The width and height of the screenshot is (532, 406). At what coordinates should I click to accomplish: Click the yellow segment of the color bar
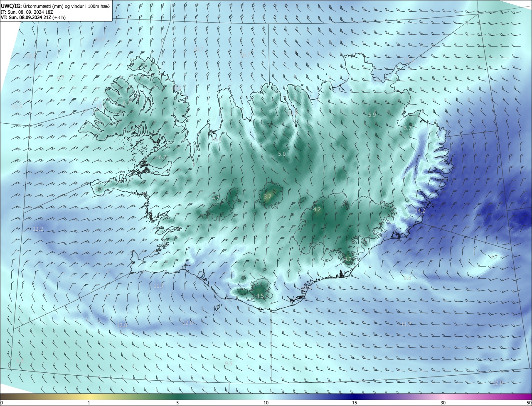89,396
